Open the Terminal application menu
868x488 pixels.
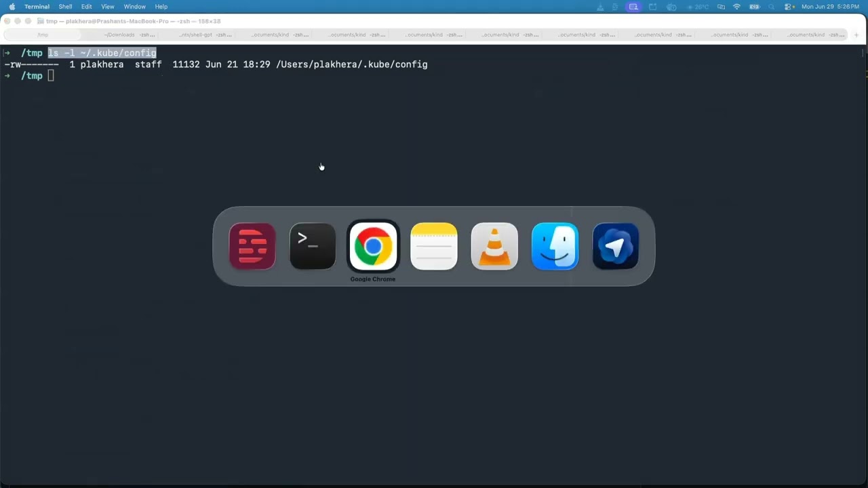pyautogui.click(x=37, y=7)
